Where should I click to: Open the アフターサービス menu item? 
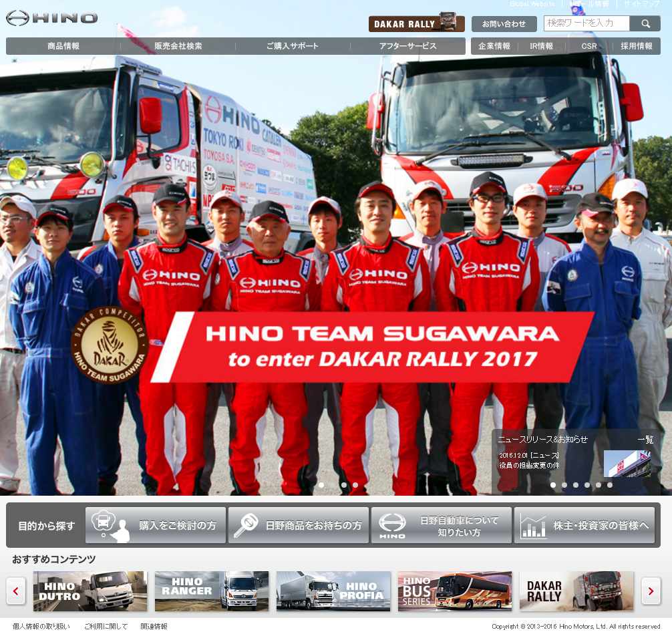click(x=407, y=46)
